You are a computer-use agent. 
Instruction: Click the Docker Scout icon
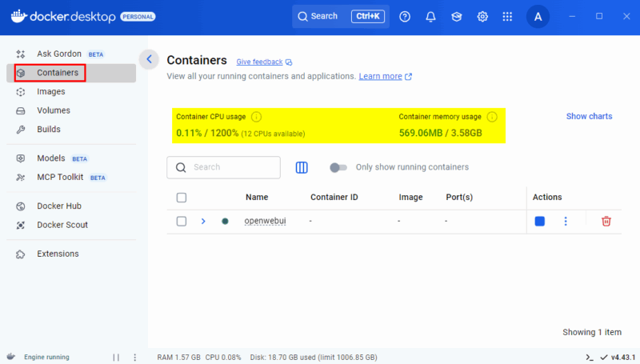(21, 225)
